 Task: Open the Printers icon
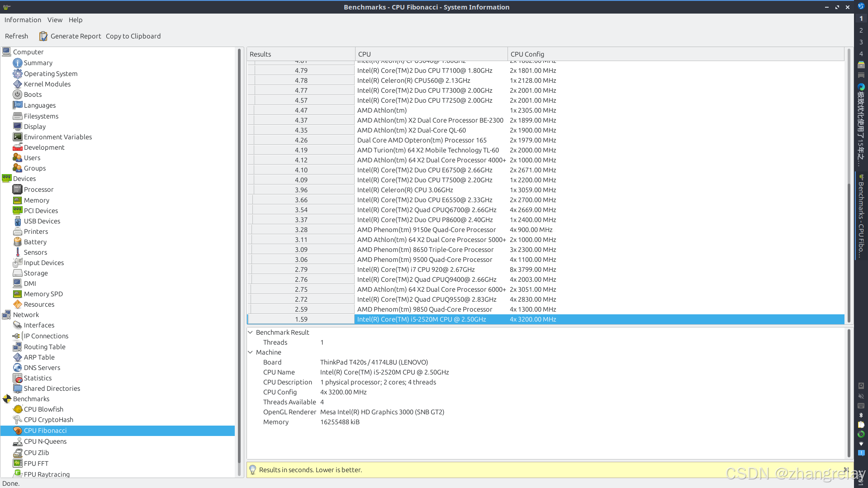tap(18, 232)
